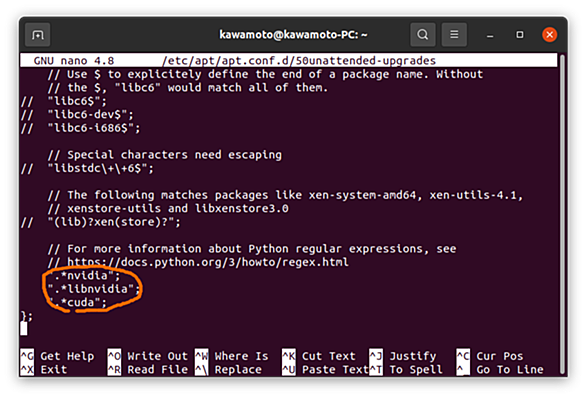Image resolution: width=586 pixels, height=398 pixels.
Task: Click the ^J Justify shortcut
Action: [x=403, y=356]
